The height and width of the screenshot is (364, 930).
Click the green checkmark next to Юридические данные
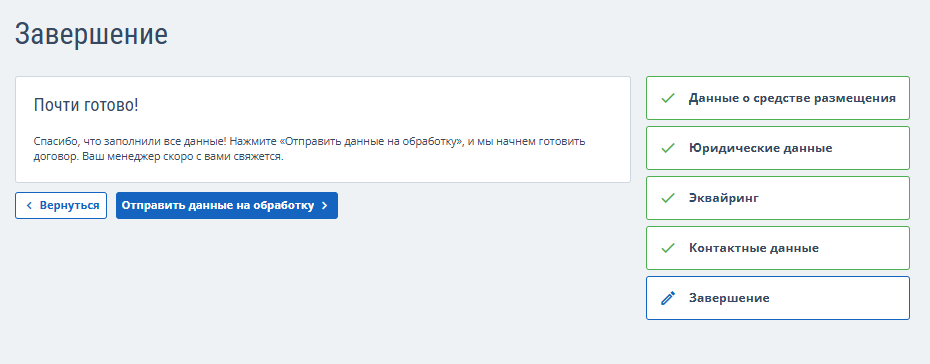click(668, 148)
